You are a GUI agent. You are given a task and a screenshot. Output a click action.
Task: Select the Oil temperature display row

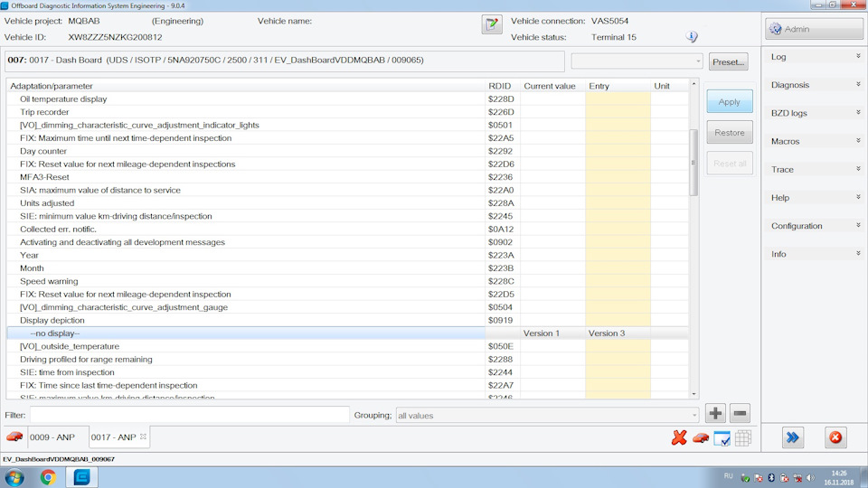347,99
